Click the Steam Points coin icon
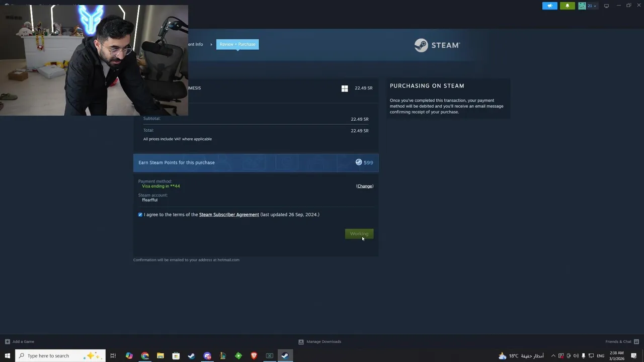Screen dimensions: 644x362 (359, 162)
